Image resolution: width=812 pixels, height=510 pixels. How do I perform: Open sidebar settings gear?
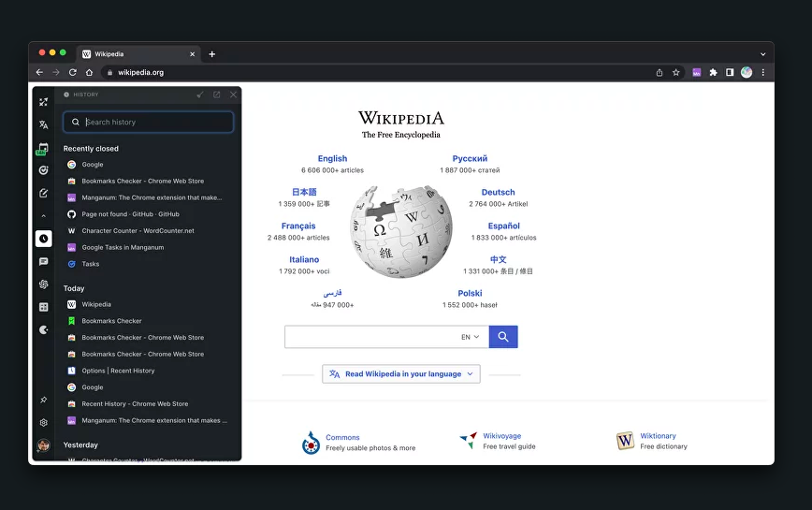coord(43,422)
